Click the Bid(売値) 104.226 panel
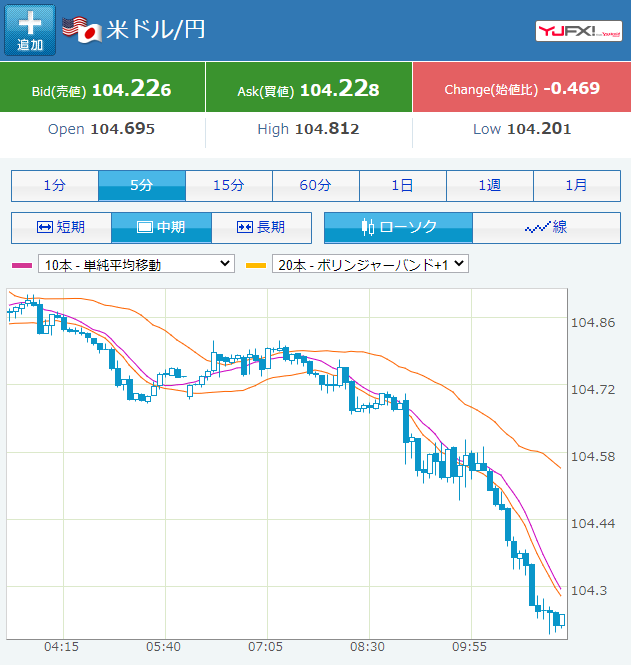Screen dimensions: 631x665 [x=102, y=87]
